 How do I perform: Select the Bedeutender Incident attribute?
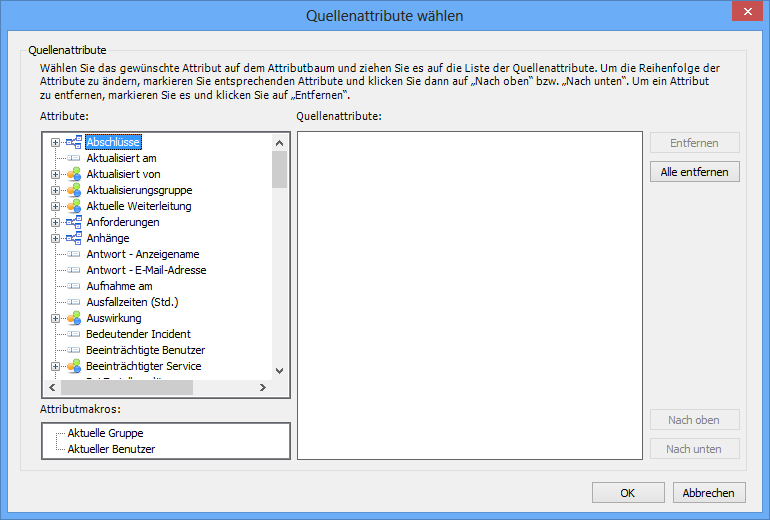[138, 334]
